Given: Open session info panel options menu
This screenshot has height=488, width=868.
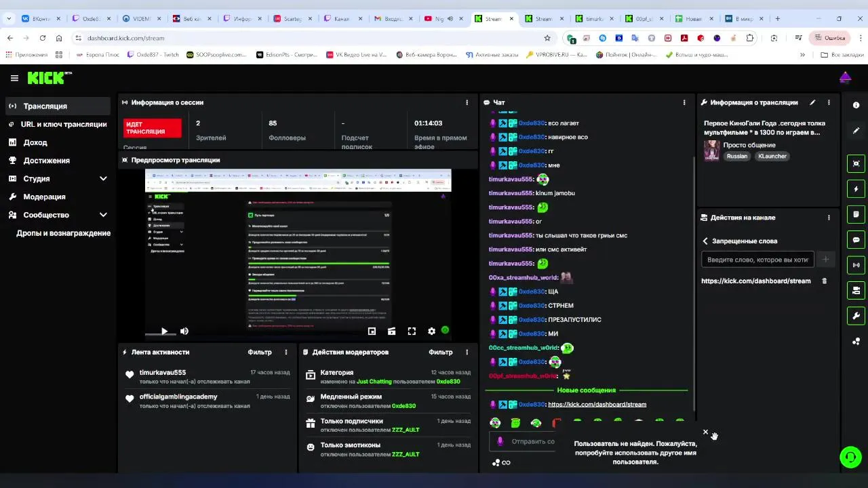Looking at the screenshot, I should [467, 102].
